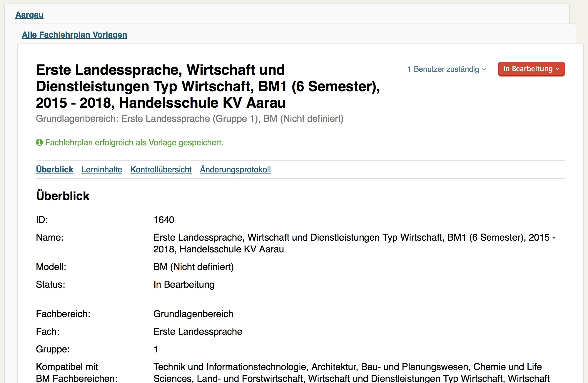
Task: Click the Modell value 'BM (Nicht definiert)'
Action: [193, 267]
